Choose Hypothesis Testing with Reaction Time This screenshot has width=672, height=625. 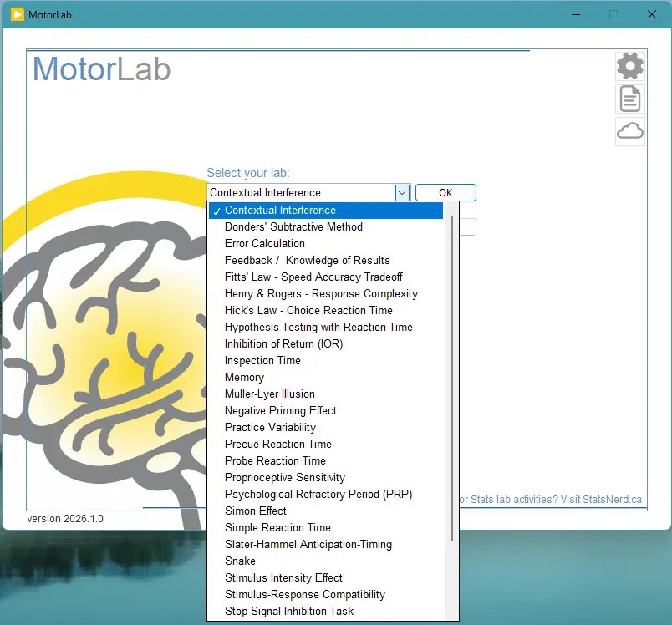pyautogui.click(x=326, y=328)
